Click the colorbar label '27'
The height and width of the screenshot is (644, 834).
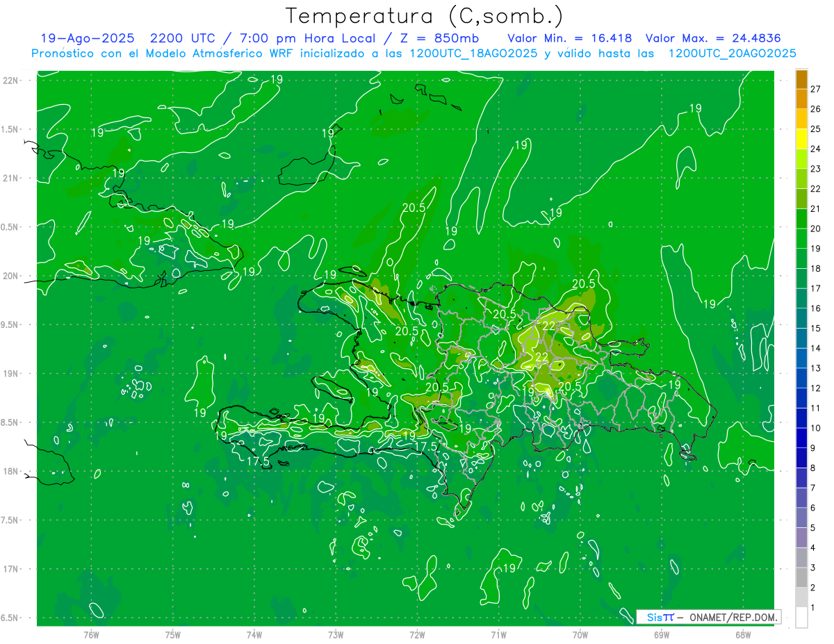(816, 89)
